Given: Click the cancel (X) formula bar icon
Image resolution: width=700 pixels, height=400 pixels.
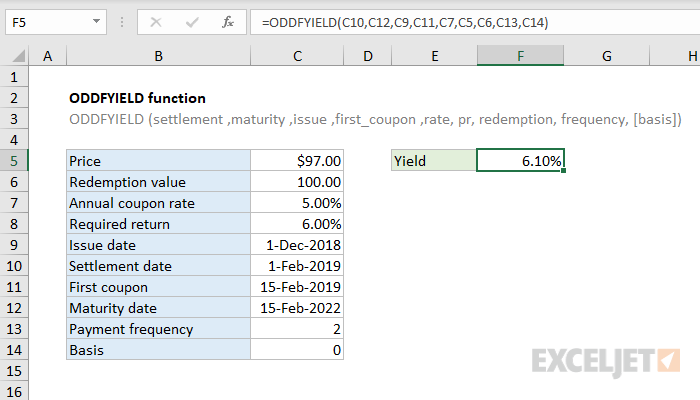Looking at the screenshot, I should click(156, 22).
